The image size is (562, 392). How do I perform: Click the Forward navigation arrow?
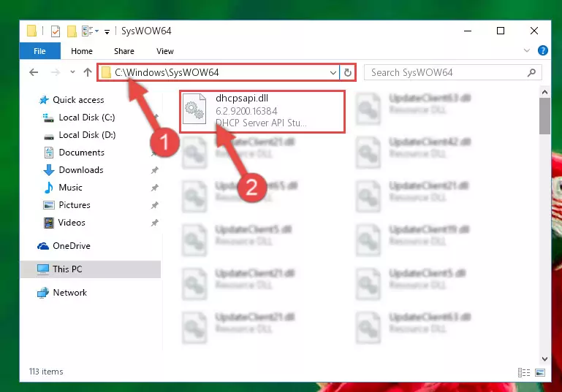pos(56,72)
